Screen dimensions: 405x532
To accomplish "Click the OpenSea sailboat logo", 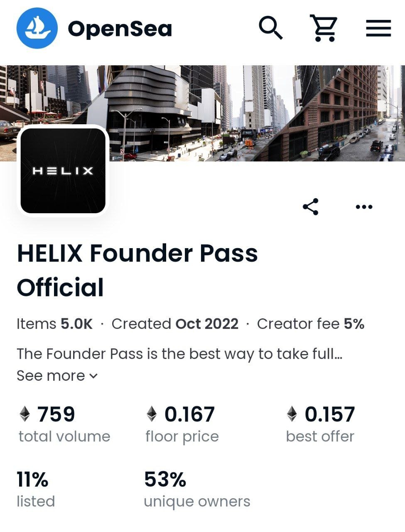I will coord(37,28).
